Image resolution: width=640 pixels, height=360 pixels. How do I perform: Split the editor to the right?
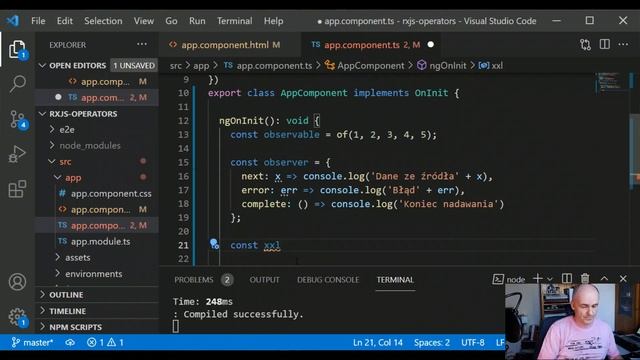click(604, 44)
